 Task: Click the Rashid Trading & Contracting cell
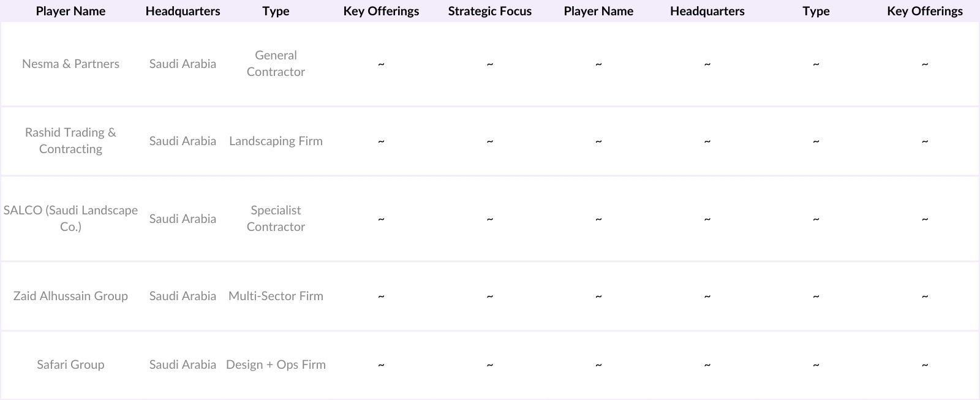[x=70, y=141]
